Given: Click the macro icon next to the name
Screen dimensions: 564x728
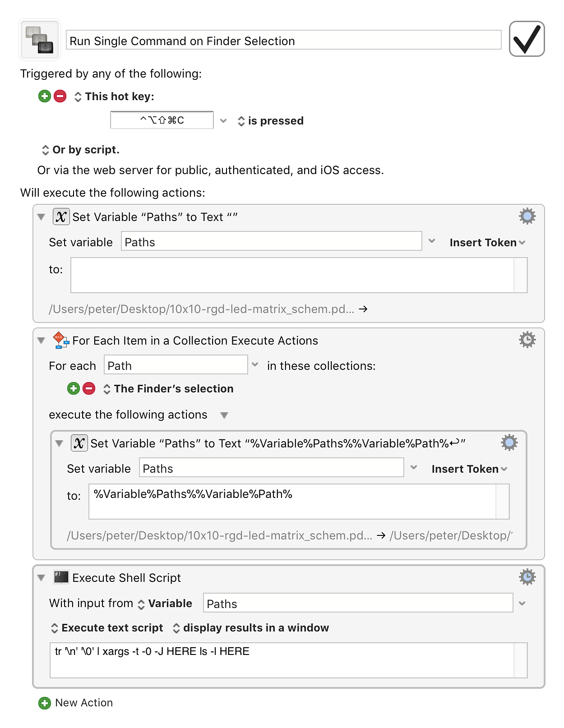Looking at the screenshot, I should point(40,40).
